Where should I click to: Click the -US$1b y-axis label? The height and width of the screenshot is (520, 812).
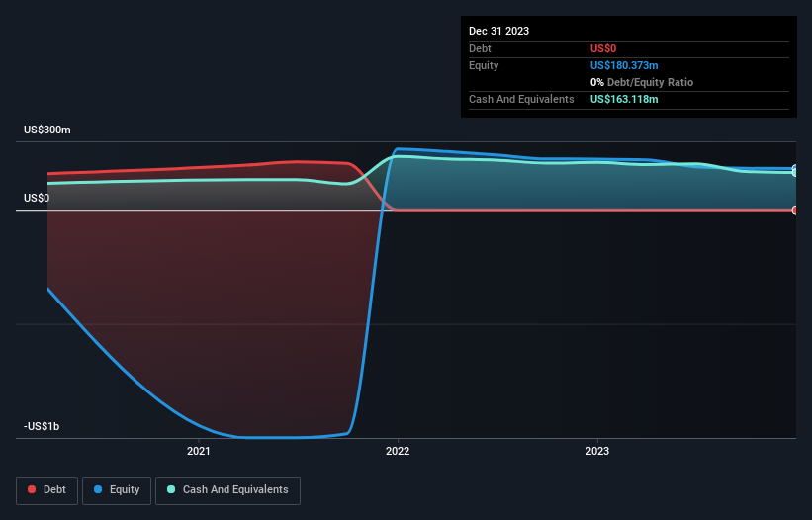point(42,426)
